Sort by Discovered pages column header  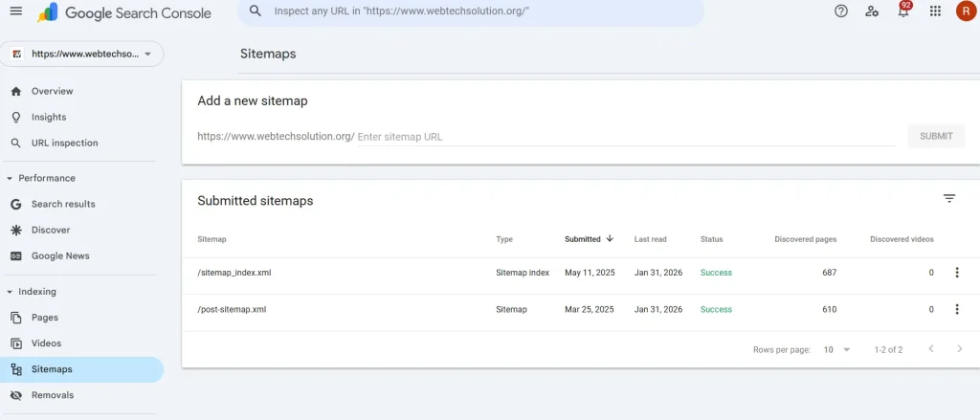tap(805, 239)
